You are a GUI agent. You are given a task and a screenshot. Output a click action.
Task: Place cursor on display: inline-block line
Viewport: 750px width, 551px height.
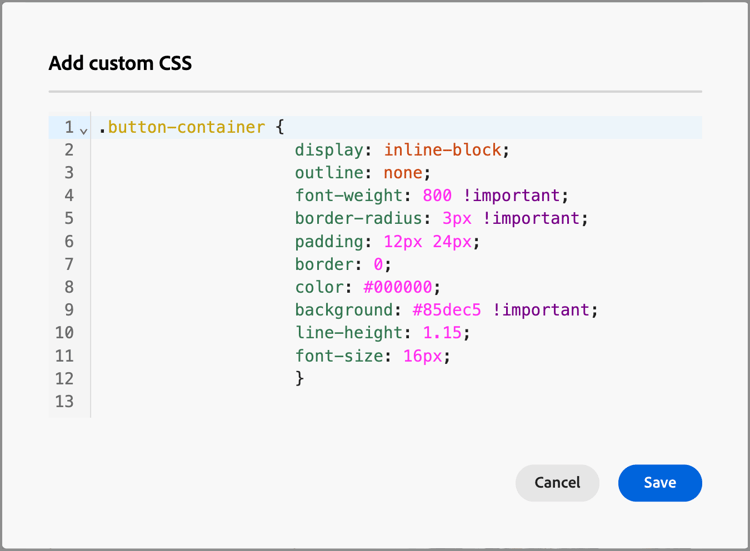[x=402, y=150]
